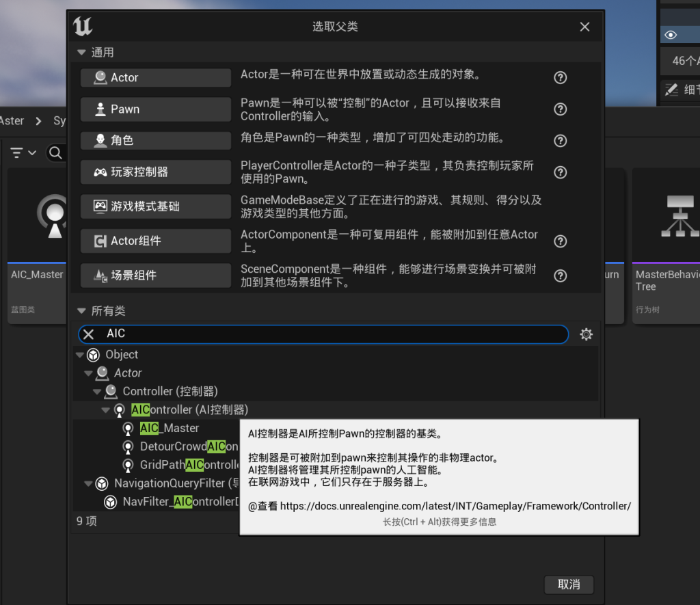Open the class picker settings gear
Viewport: 700px width, 605px height.
point(586,334)
